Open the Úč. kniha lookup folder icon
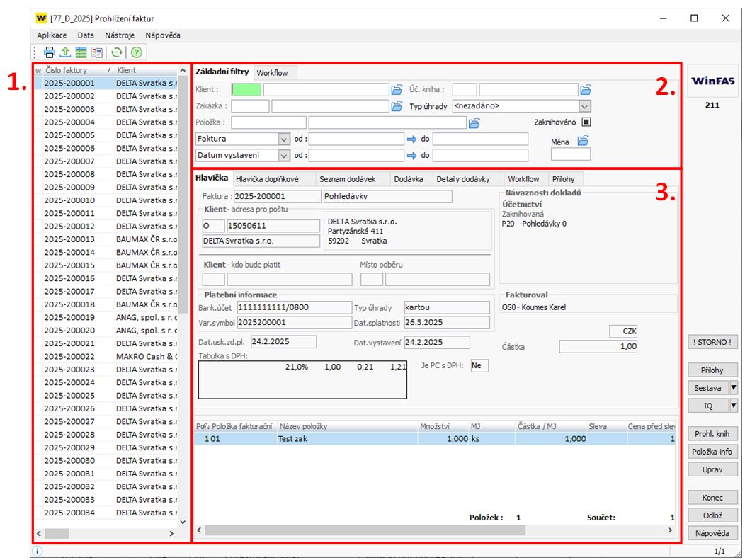This screenshot has height=560, width=745. click(x=586, y=89)
